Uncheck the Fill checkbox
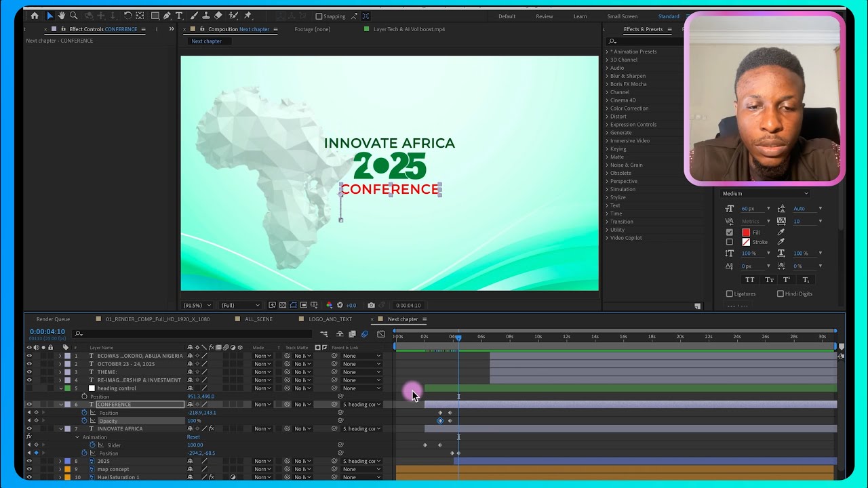Image resolution: width=868 pixels, height=488 pixels. 730,232
